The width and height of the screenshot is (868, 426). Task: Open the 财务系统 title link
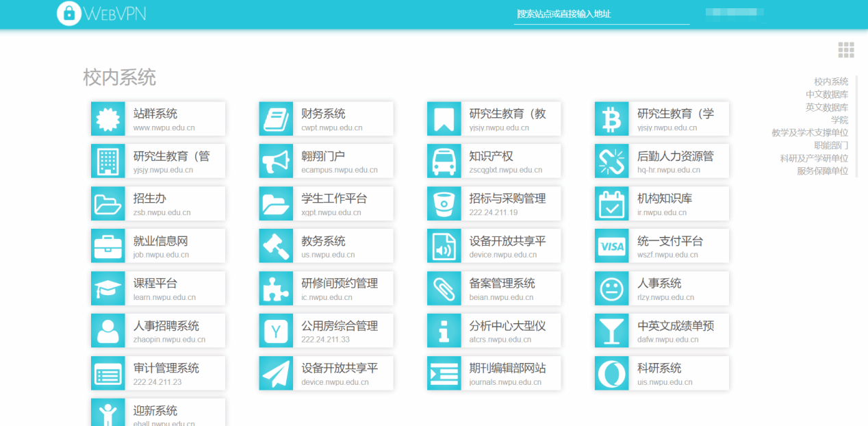[323, 114]
